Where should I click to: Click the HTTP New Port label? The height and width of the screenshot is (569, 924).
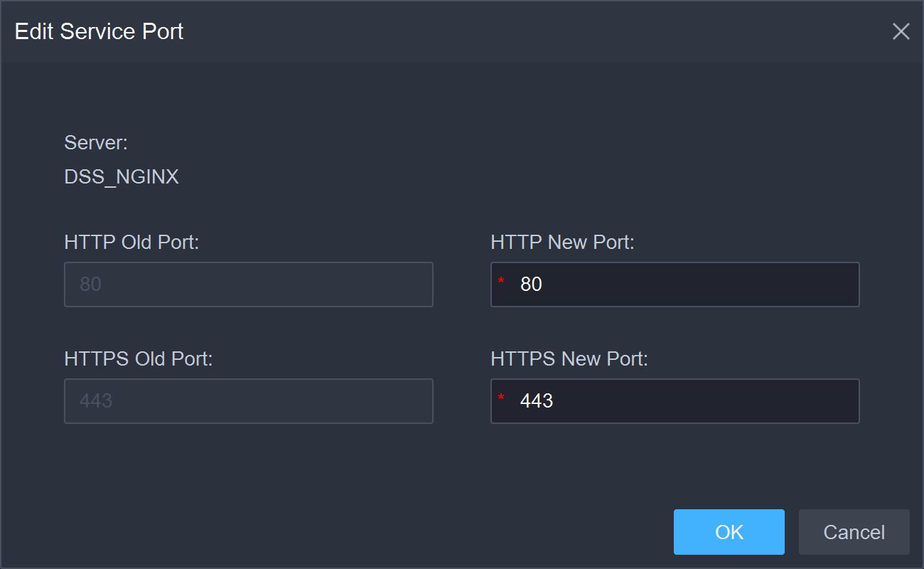(x=562, y=243)
